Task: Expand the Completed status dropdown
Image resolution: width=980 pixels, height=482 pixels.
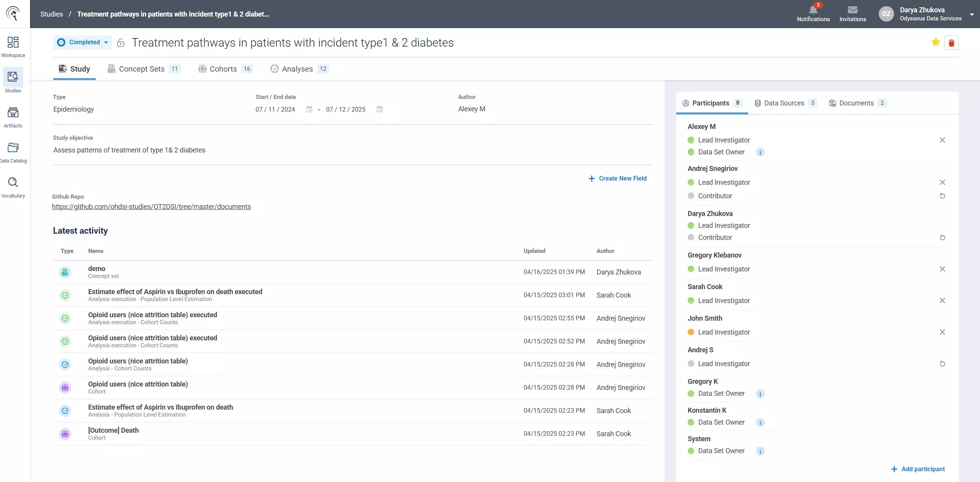Action: coord(82,42)
